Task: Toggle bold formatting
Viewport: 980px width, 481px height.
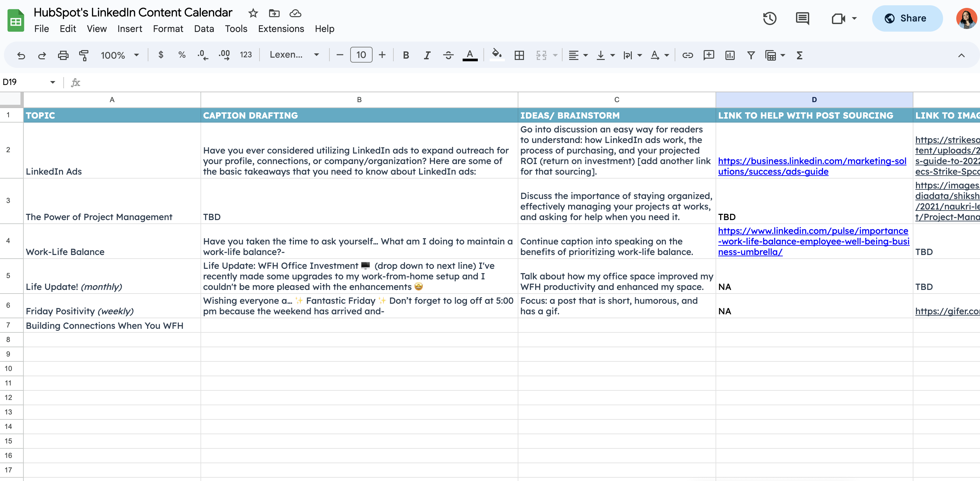Action: pos(406,56)
